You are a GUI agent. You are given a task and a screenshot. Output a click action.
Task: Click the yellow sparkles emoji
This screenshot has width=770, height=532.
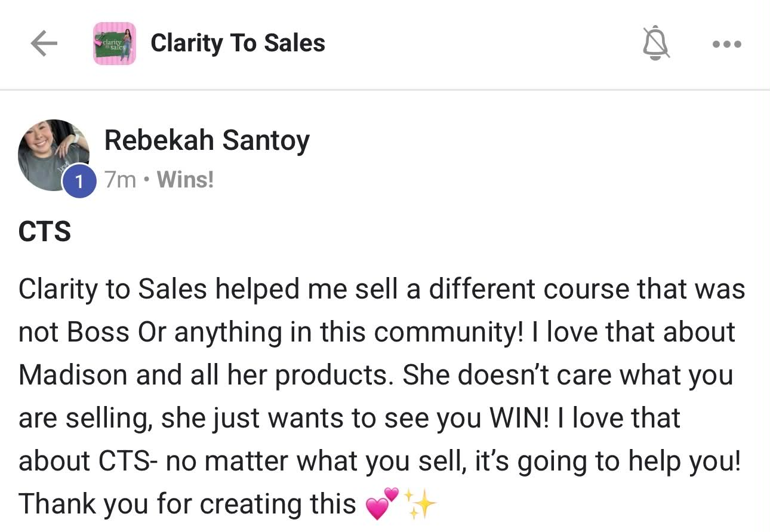(420, 504)
